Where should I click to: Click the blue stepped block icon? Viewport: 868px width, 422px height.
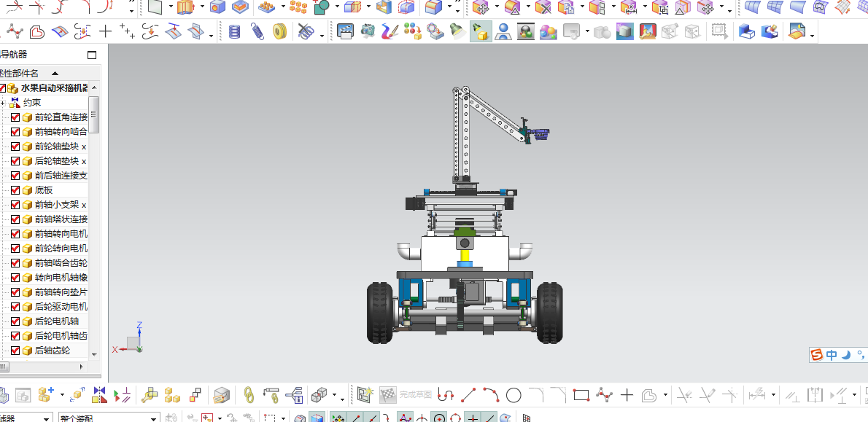[x=747, y=31]
